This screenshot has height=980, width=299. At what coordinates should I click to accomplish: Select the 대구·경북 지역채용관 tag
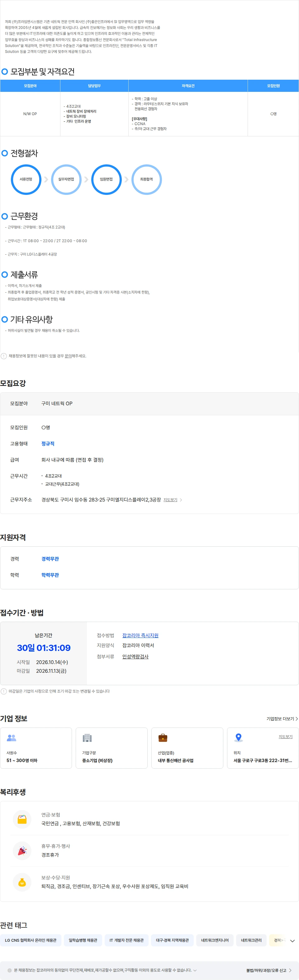tap(172, 940)
